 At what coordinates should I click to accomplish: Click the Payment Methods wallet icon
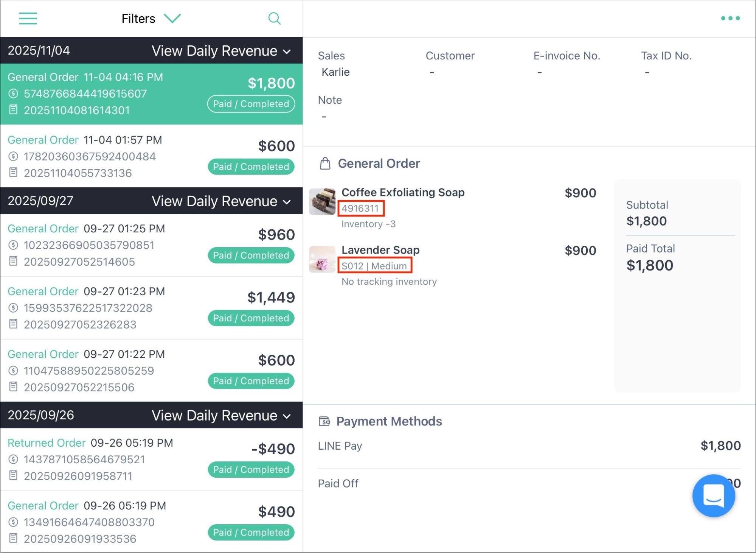coord(324,421)
